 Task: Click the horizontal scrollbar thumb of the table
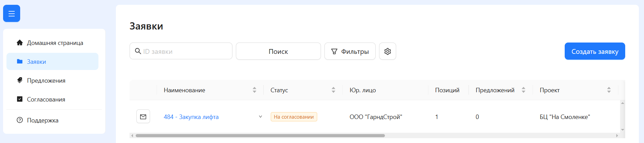click(x=260, y=135)
